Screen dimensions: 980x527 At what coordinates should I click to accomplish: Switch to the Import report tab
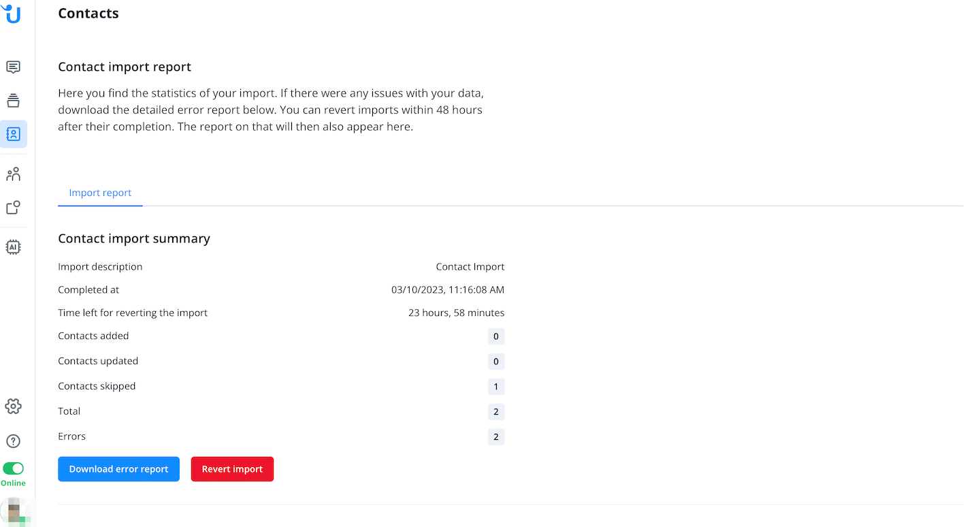(100, 193)
